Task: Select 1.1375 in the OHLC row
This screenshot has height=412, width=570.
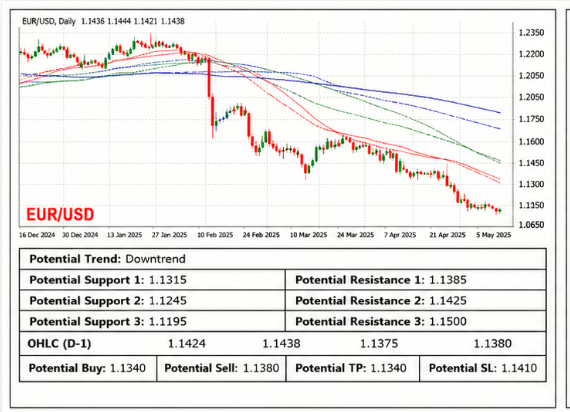Action: coord(379,344)
